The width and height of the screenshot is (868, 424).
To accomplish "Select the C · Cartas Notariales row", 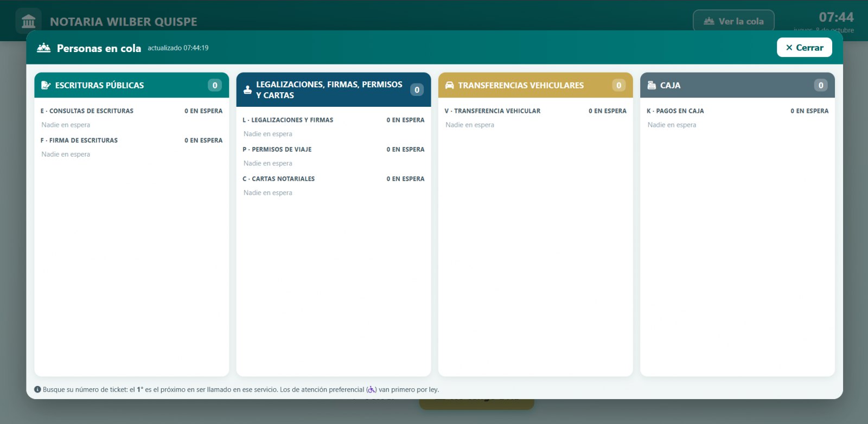I will (x=334, y=178).
